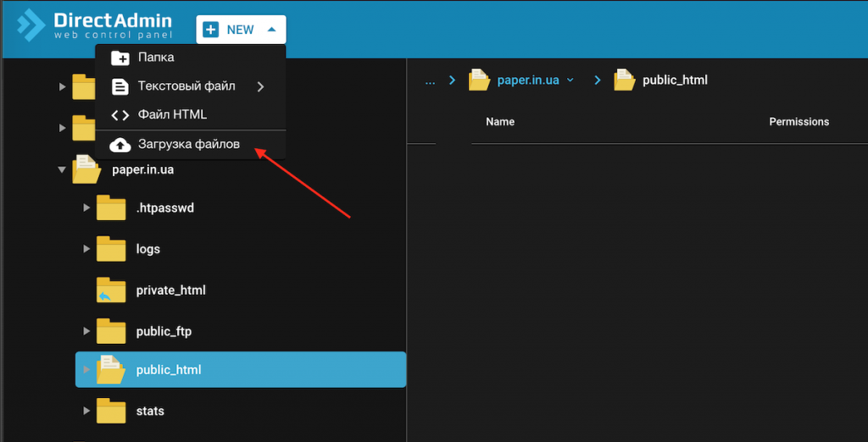This screenshot has width=868, height=442.
Task: Select Загрузка файлов menu entry
Action: [x=188, y=145]
